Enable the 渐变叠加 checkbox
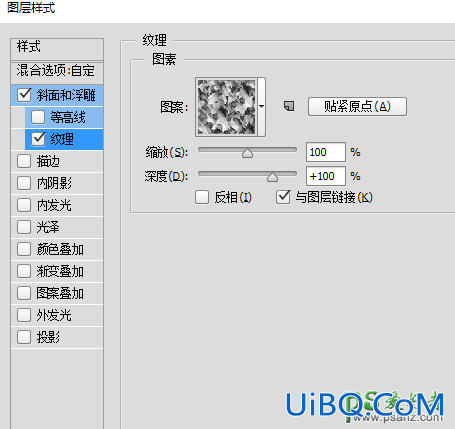This screenshot has width=455, height=429. (x=24, y=271)
